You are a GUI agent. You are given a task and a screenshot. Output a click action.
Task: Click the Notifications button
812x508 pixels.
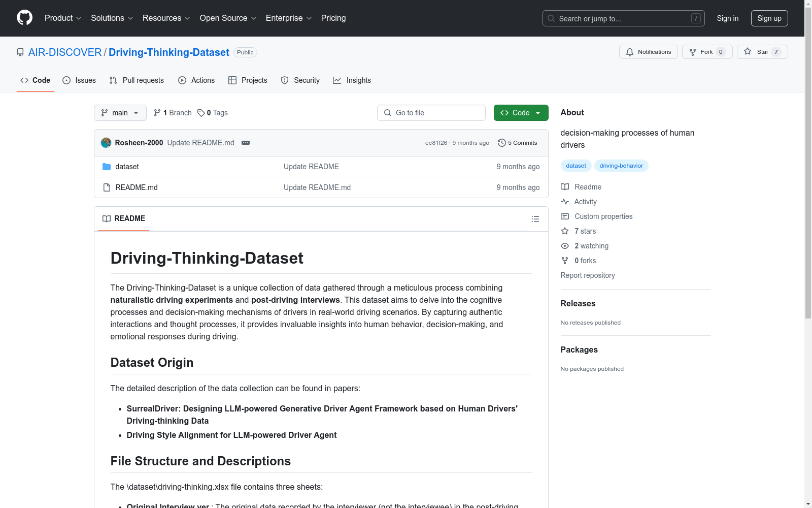649,52
